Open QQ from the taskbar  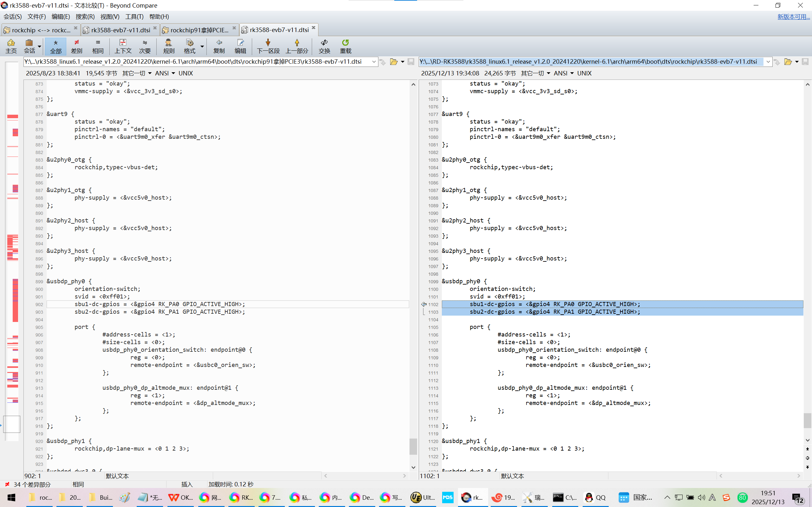pyautogui.click(x=595, y=497)
